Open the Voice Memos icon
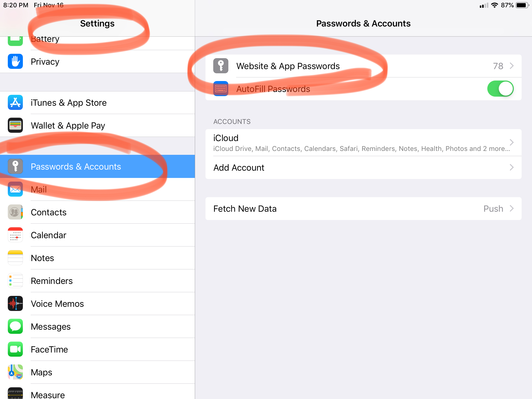Screen dimensions: 532x399 coord(15,304)
